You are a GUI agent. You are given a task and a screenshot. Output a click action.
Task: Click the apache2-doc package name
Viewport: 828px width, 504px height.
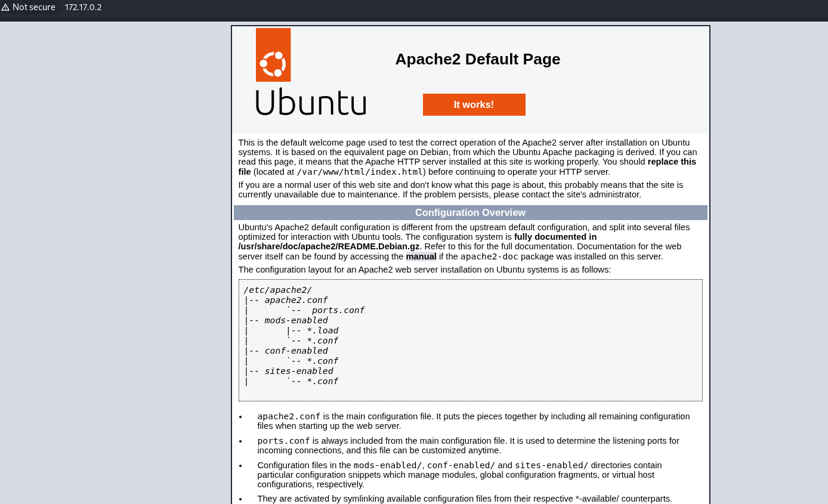[489, 256]
